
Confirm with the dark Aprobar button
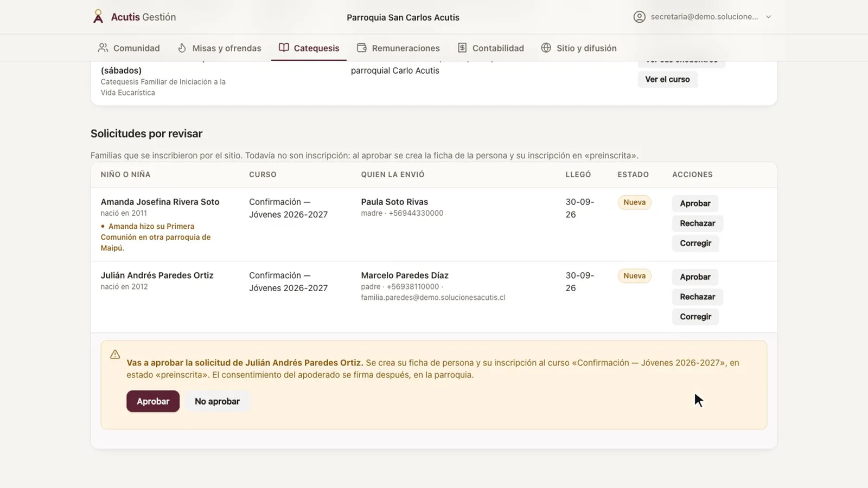coord(153,401)
